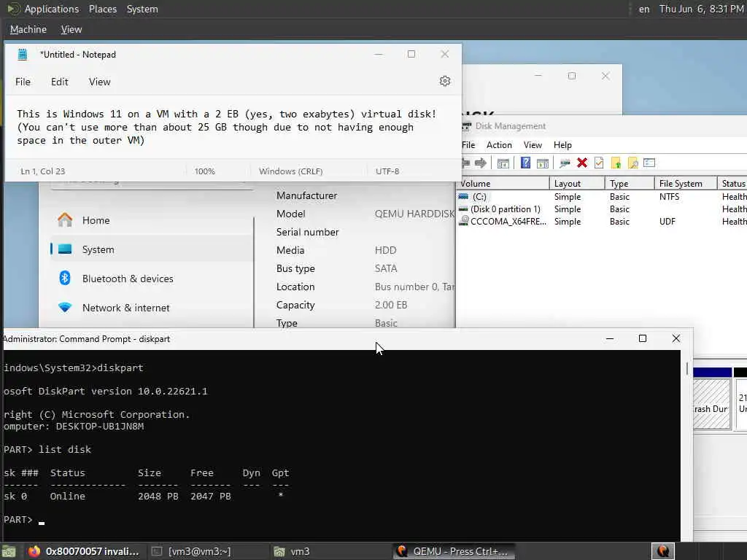Click the clock in top panel

pos(701,9)
